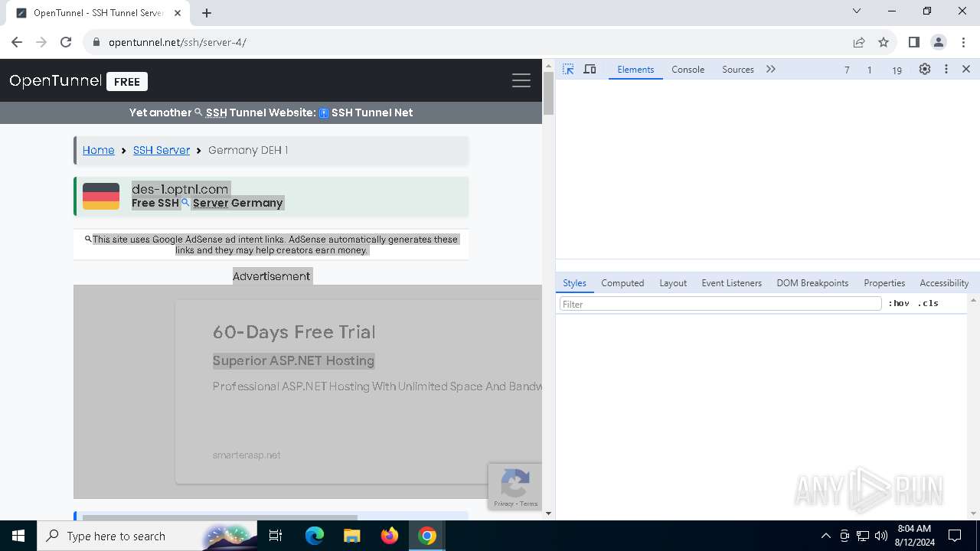Select the OpenTunnel - SSH Tunnel Server tab
This screenshot has width=980, height=551.
tap(98, 13)
